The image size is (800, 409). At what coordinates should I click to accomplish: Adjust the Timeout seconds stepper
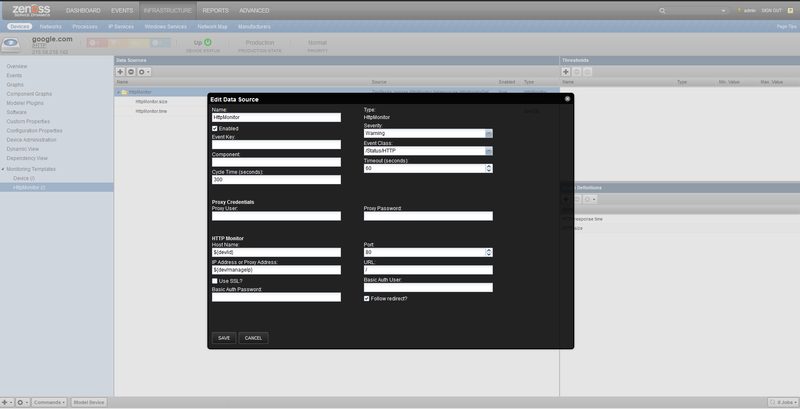pyautogui.click(x=489, y=168)
